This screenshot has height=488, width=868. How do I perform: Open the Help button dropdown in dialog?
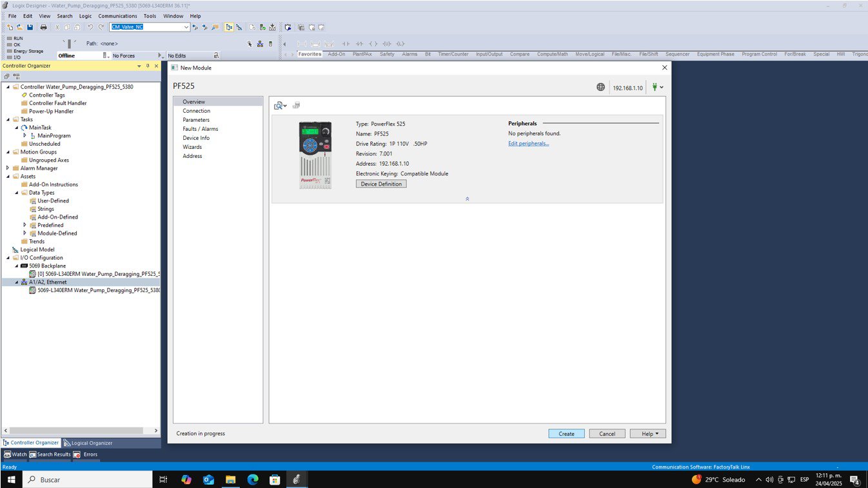tap(647, 434)
